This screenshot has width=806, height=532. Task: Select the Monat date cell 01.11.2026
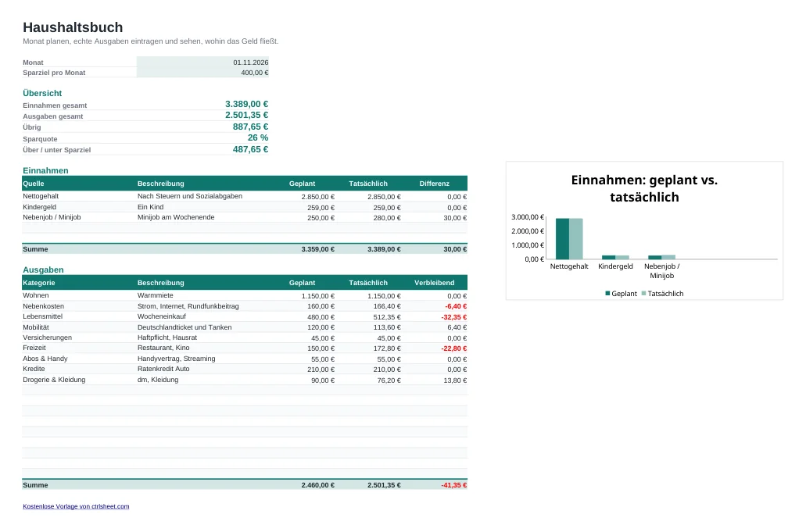pyautogui.click(x=202, y=62)
